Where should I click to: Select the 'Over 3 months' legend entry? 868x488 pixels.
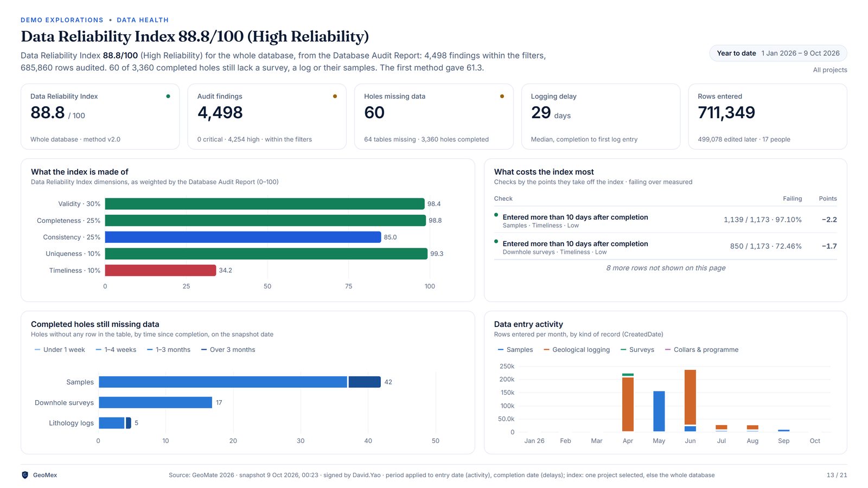[228, 350]
